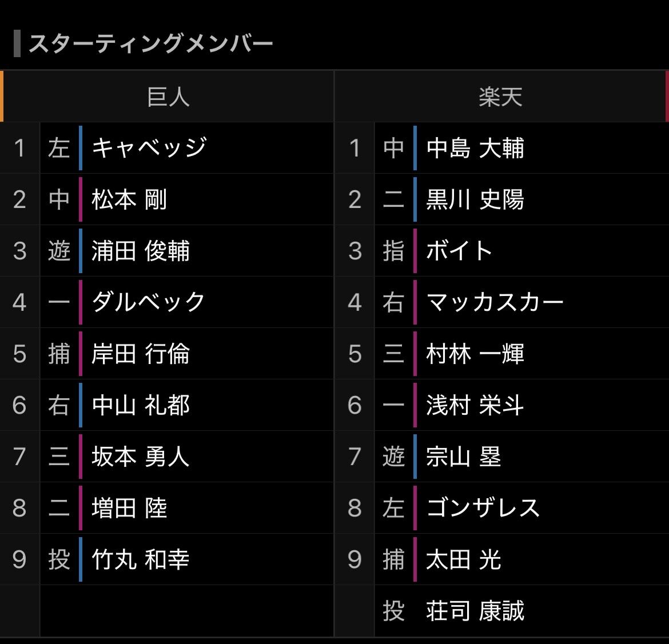669x644 pixels.
Task: Click Rakuten leadoff 中島 大輔
Action: click(475, 148)
